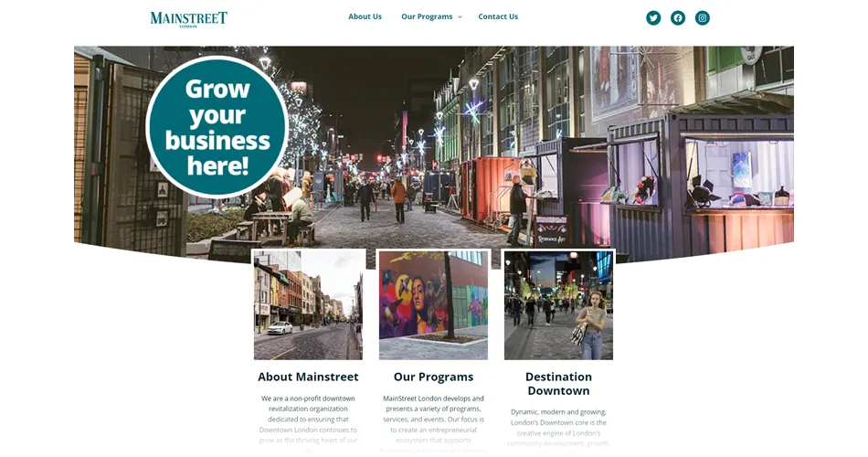Open the About Us menu item
The image size is (868, 457).
coord(365,16)
